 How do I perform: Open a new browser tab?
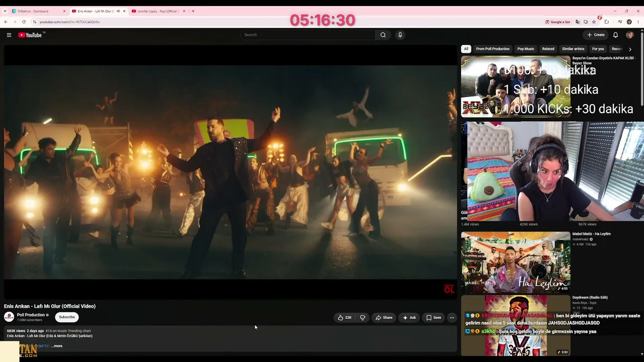click(193, 11)
